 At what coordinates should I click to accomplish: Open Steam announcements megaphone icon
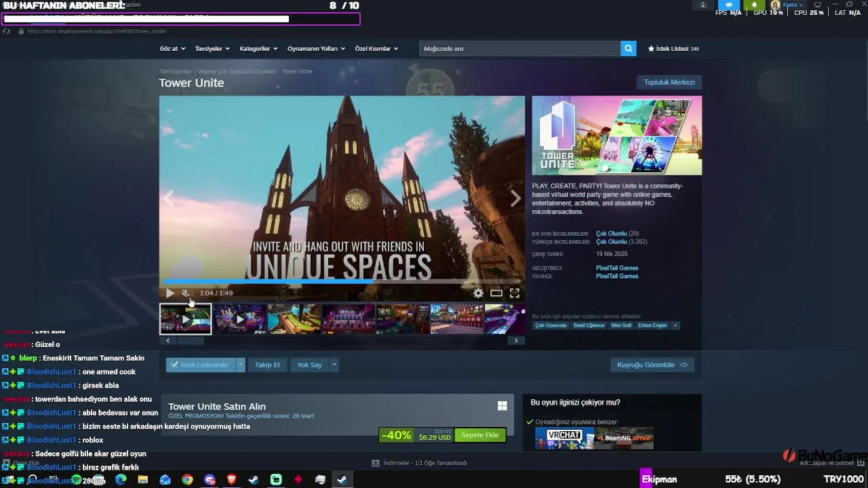click(x=729, y=5)
